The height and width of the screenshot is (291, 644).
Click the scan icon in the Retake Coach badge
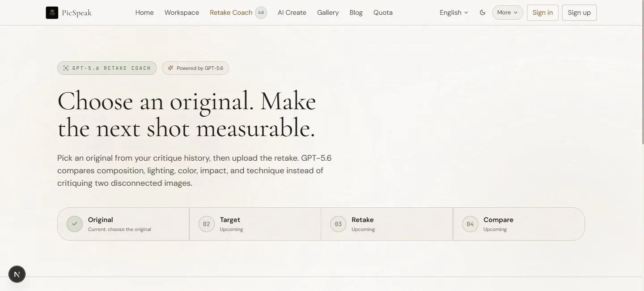[66, 68]
